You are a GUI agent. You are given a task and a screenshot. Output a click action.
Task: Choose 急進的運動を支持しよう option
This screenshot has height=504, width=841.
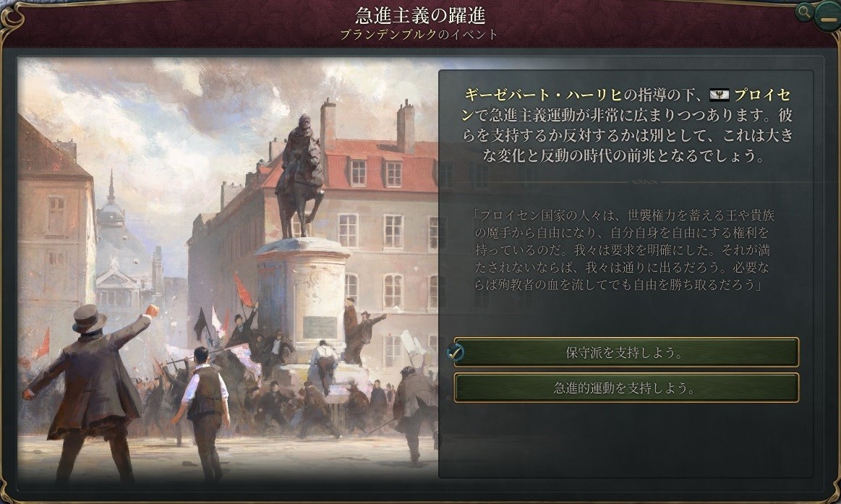(626, 388)
